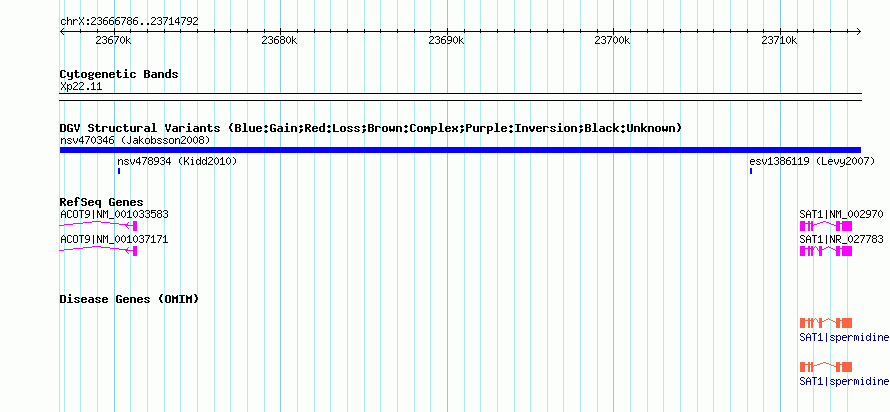Click the 23700k ruler label
The width and height of the screenshot is (890, 412).
(612, 41)
